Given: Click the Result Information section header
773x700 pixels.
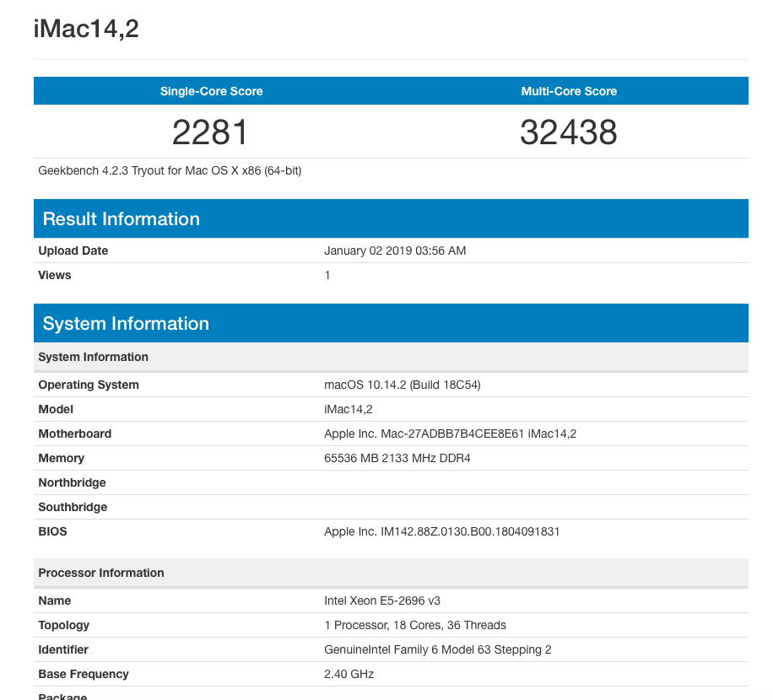Looking at the screenshot, I should 122,219.
